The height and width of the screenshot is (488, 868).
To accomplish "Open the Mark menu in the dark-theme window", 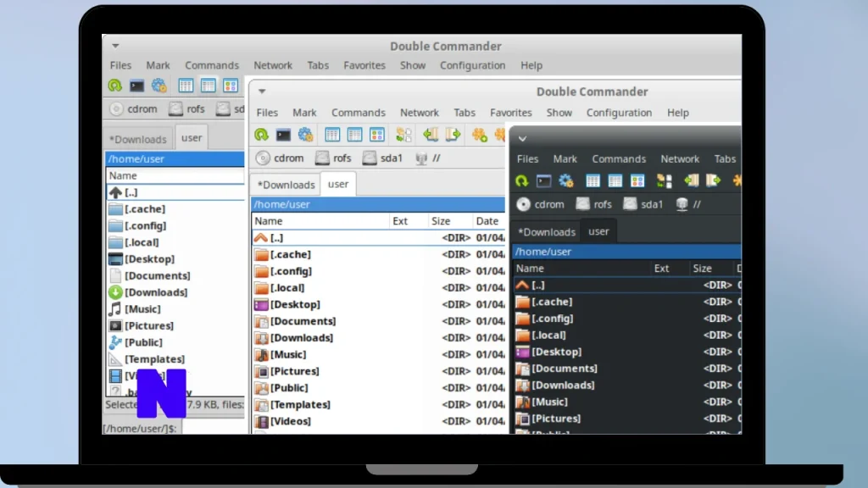I will coord(565,158).
